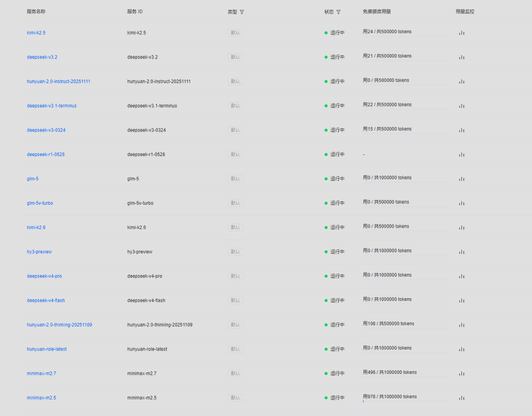
Task: Click usage monitor icon for deepseek-v3-0324
Action: click(x=462, y=130)
